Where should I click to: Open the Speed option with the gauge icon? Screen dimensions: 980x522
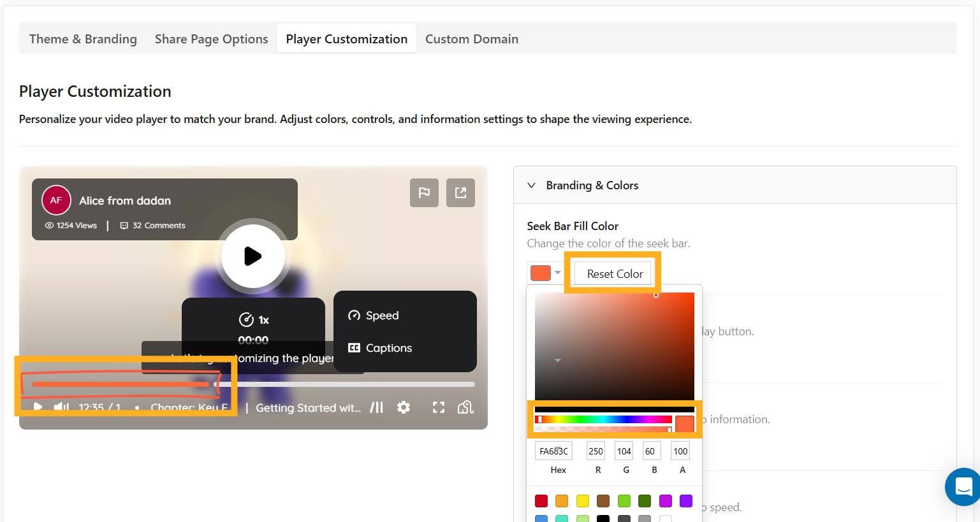point(354,315)
